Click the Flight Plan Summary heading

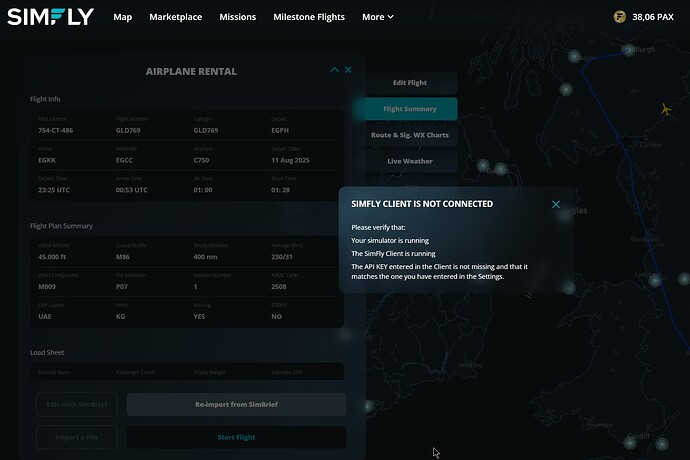(61, 226)
